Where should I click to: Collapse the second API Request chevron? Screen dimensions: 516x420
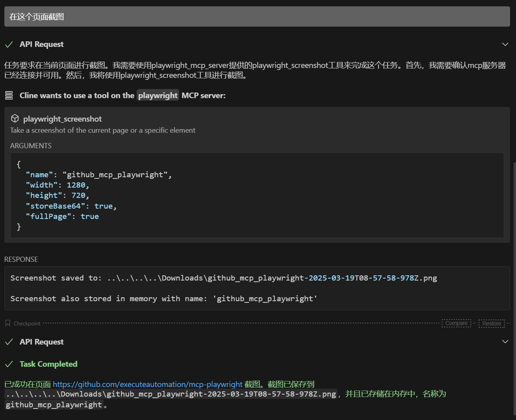click(x=505, y=342)
